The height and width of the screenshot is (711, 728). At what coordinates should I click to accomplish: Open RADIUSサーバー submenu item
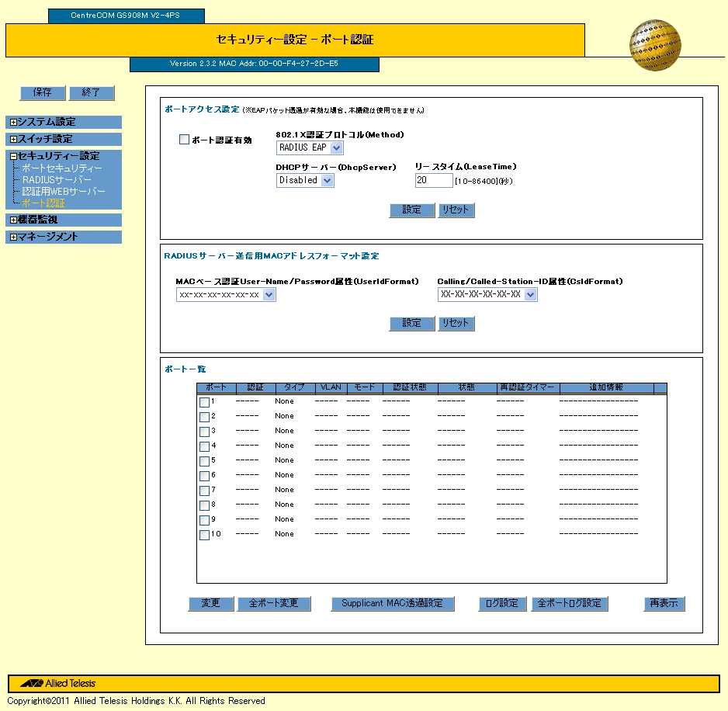tap(57, 180)
